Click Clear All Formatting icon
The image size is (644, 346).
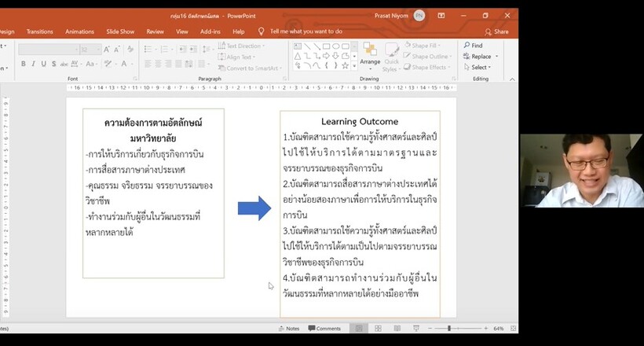130,50
